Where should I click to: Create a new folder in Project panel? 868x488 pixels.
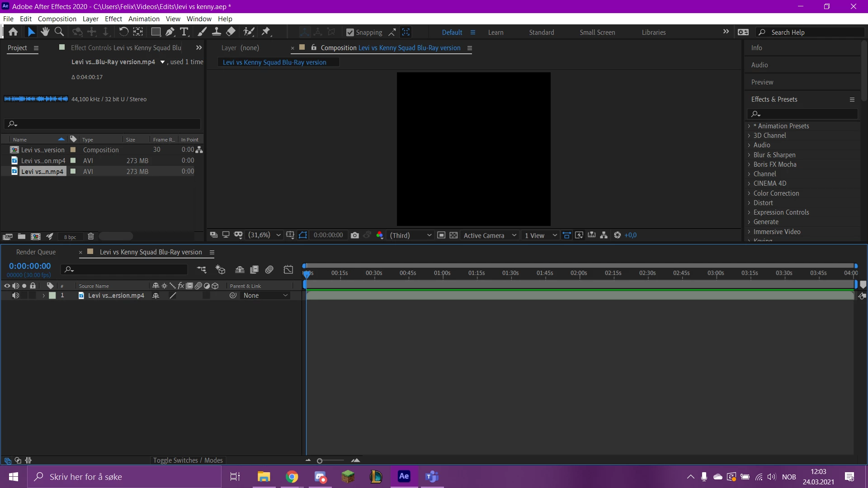(x=21, y=236)
